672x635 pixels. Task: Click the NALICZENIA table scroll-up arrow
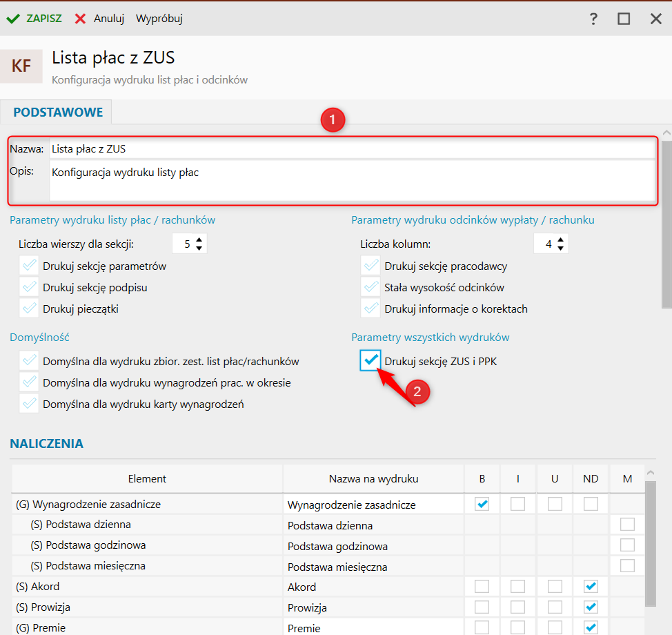click(650, 473)
